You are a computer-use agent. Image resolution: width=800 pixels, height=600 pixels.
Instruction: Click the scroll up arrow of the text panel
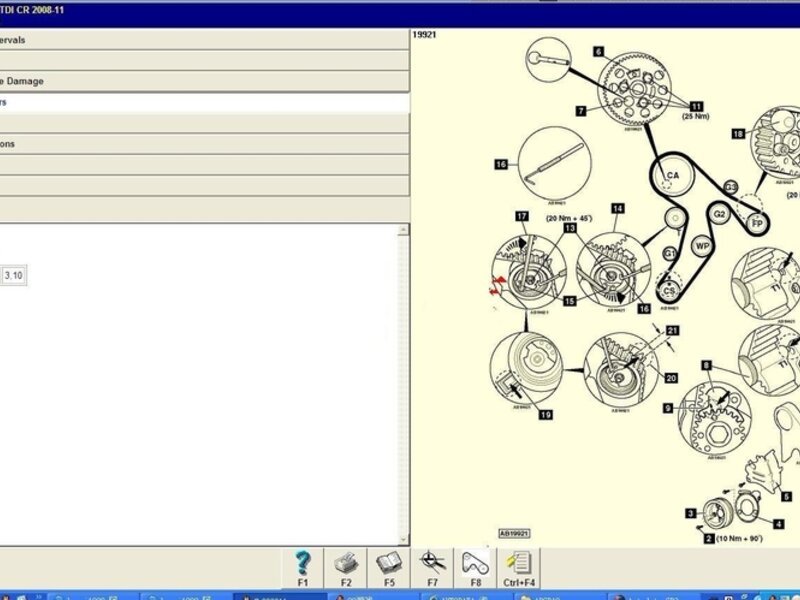[404, 230]
